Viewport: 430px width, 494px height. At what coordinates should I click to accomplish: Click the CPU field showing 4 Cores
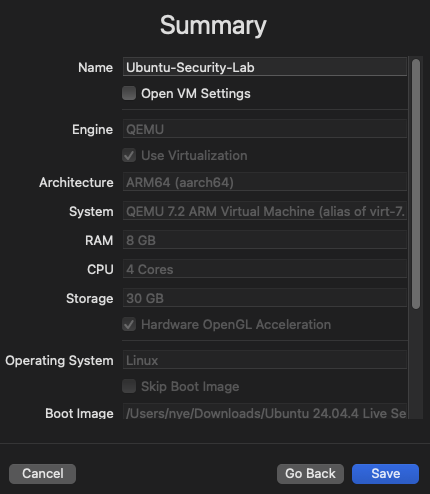(265, 269)
